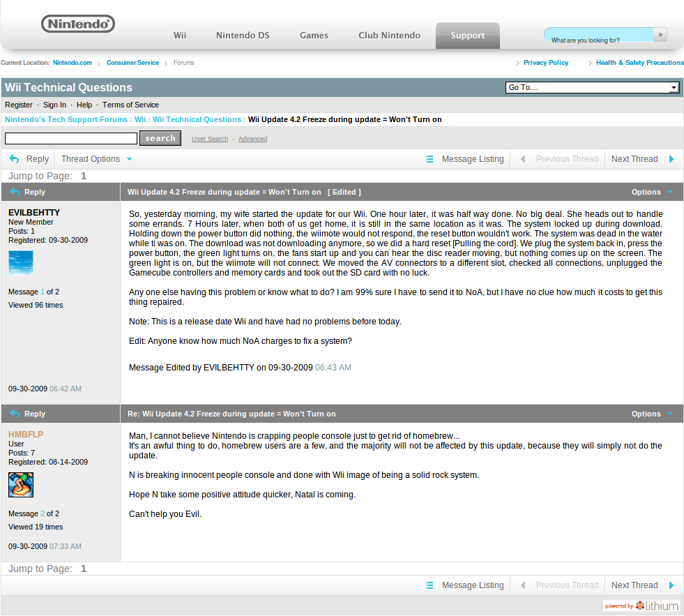
Task: Open the Wii navigation tab
Action: pos(180,36)
